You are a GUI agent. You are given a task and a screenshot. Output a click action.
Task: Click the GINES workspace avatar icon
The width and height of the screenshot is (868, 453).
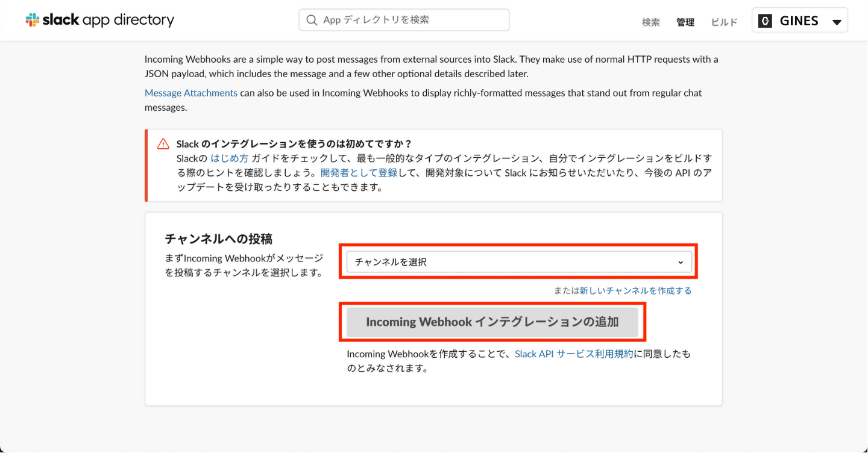(x=766, y=21)
